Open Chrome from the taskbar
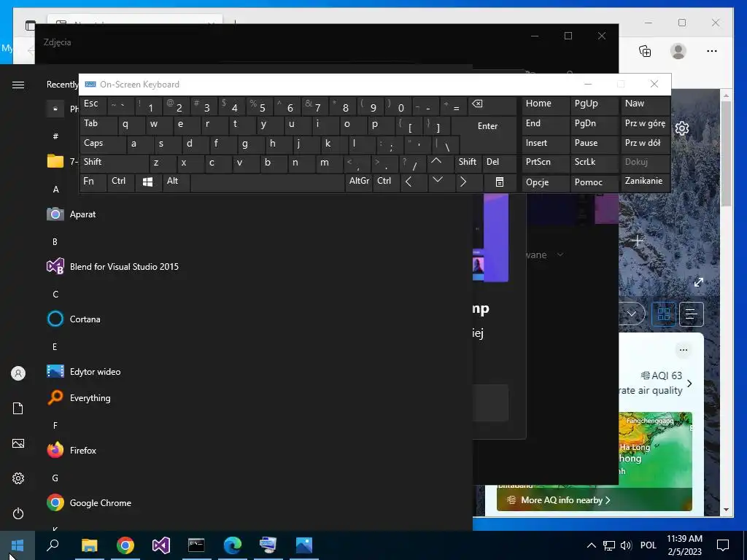747x560 pixels. (x=125, y=545)
